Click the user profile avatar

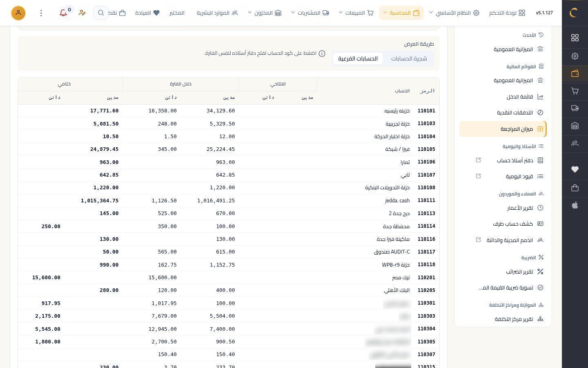(18, 13)
